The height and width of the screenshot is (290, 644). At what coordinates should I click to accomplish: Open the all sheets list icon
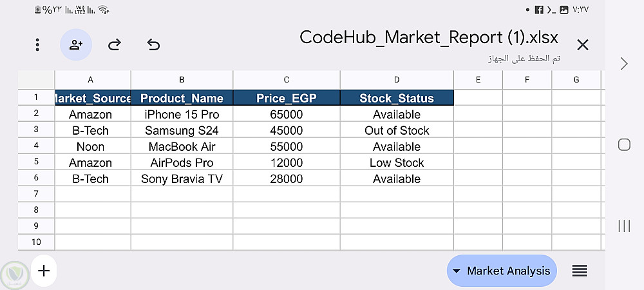click(580, 271)
